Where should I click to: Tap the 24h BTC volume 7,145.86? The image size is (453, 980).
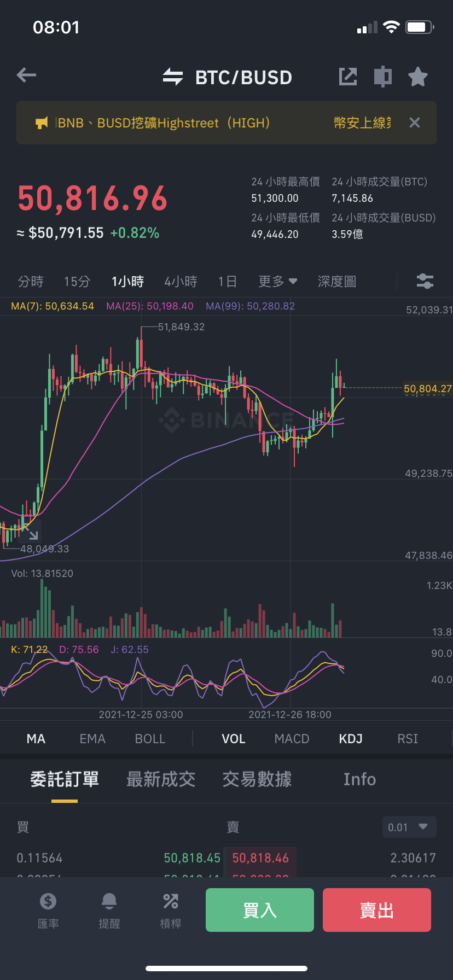click(x=352, y=199)
